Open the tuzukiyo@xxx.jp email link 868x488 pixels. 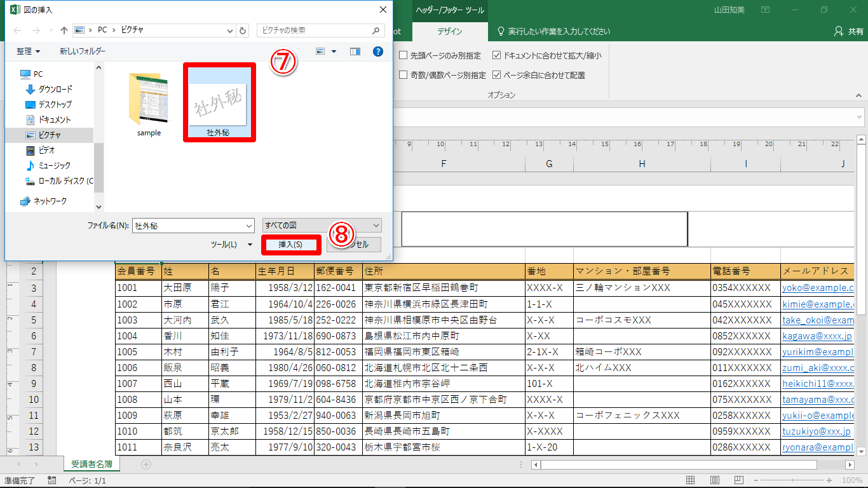click(817, 431)
